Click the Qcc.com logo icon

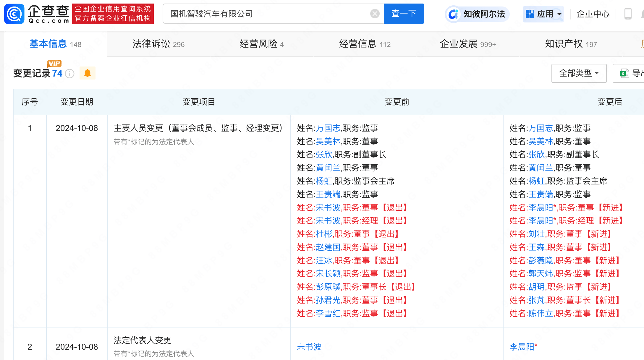(14, 14)
